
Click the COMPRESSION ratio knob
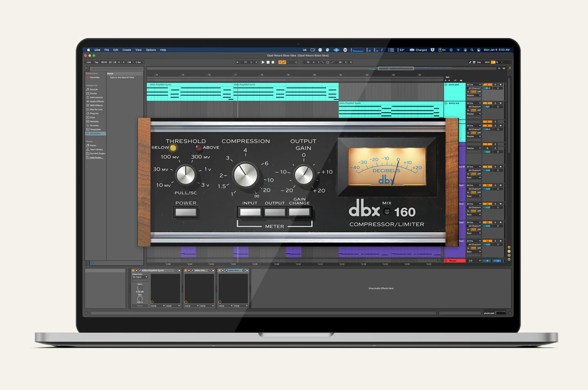(245, 175)
